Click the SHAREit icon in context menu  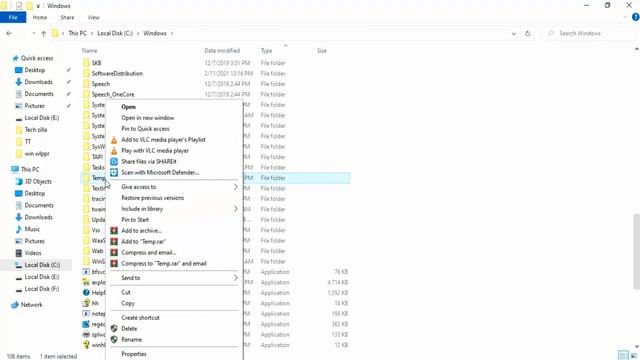pyautogui.click(x=114, y=162)
